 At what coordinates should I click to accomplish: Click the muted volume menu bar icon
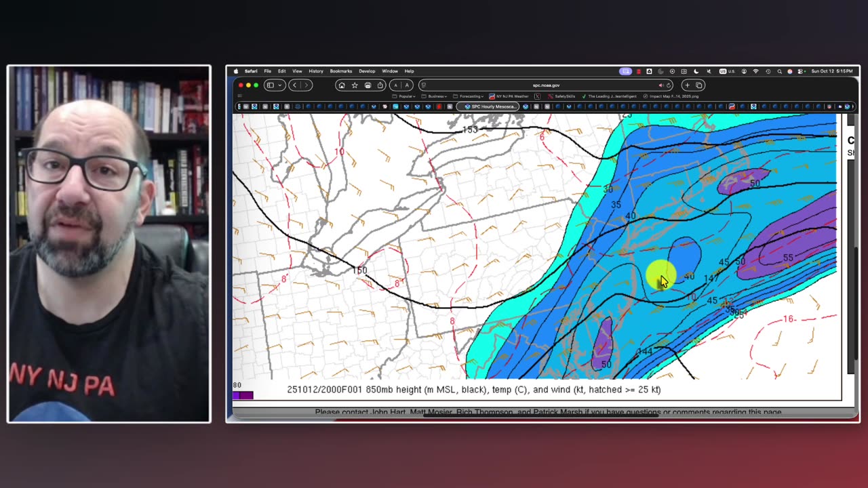tap(709, 71)
